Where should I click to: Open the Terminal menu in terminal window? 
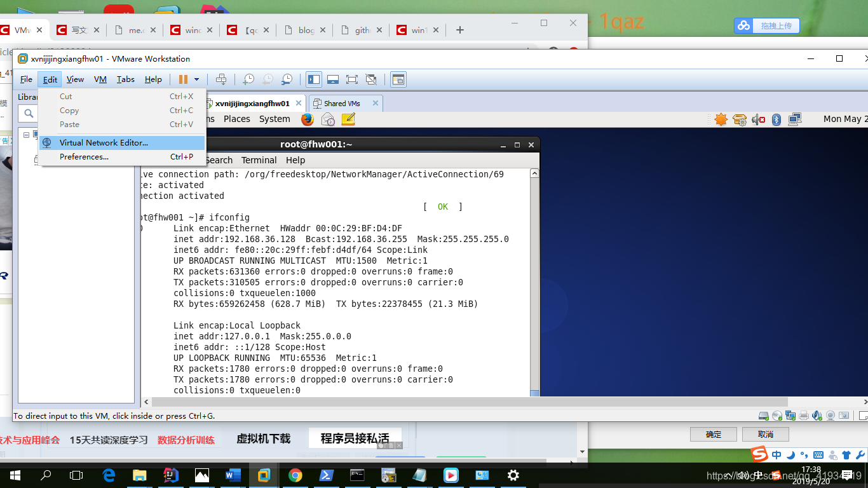click(259, 160)
